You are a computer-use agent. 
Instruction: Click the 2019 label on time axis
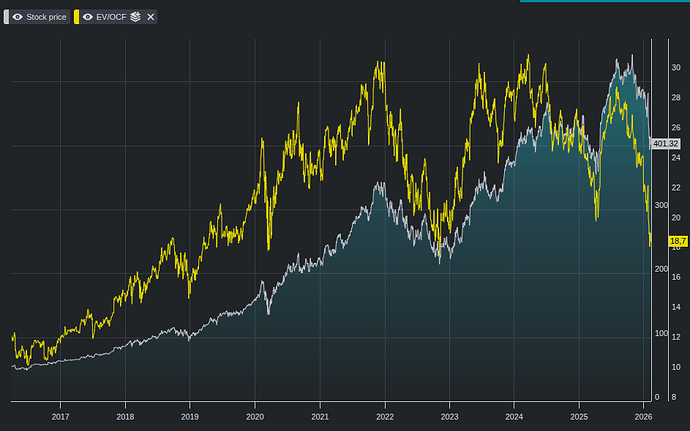click(190, 417)
